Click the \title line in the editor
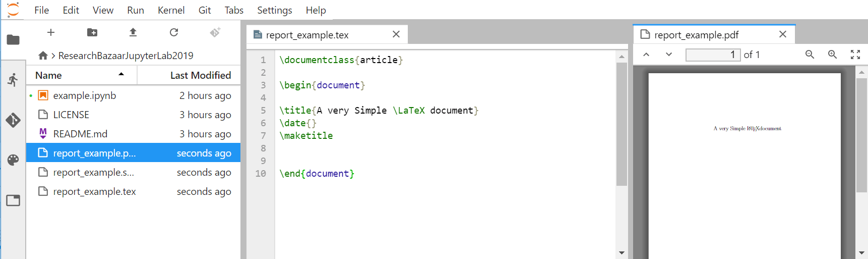The width and height of the screenshot is (868, 259). 379,110
